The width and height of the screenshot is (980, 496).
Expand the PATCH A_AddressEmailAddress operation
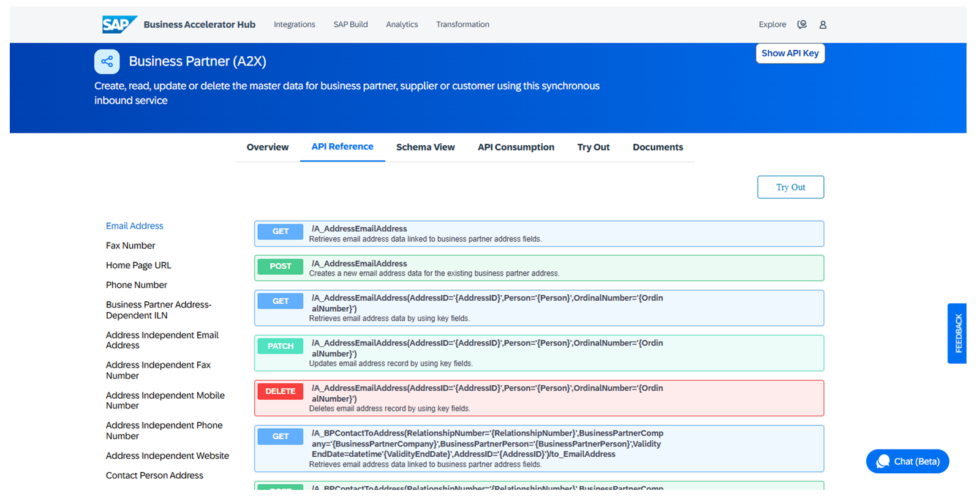pyautogui.click(x=539, y=353)
